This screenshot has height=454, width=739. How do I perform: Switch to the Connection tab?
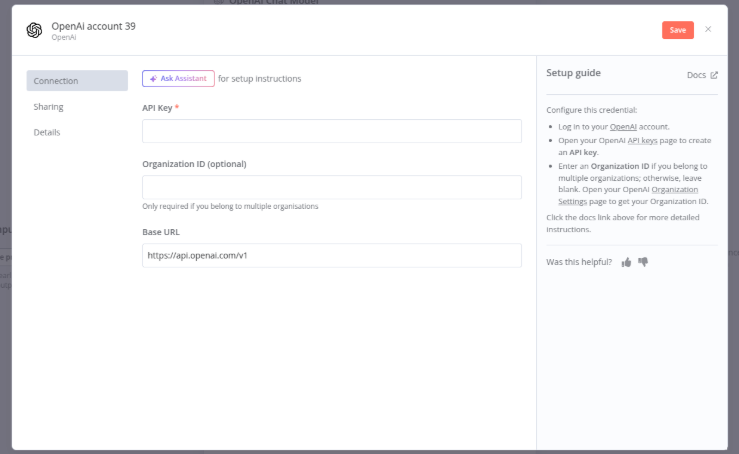coord(77,81)
